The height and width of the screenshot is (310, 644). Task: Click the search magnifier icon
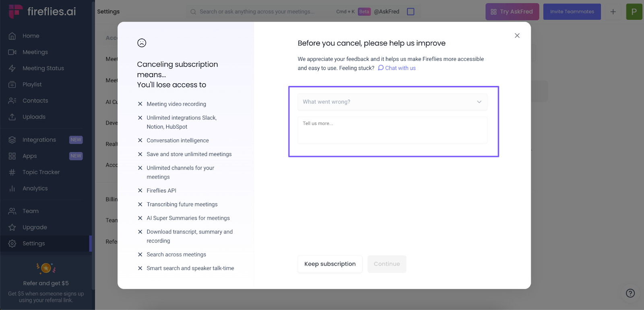pos(193,12)
